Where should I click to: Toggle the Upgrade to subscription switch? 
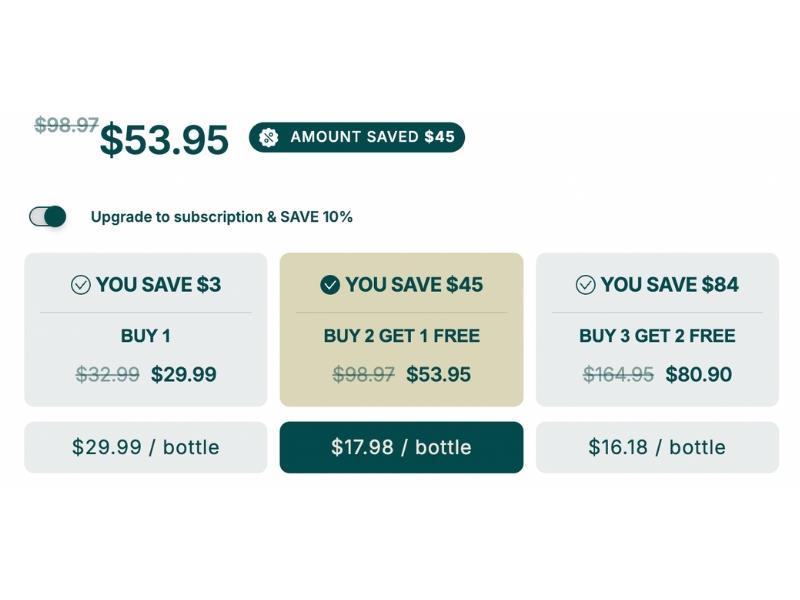[48, 216]
